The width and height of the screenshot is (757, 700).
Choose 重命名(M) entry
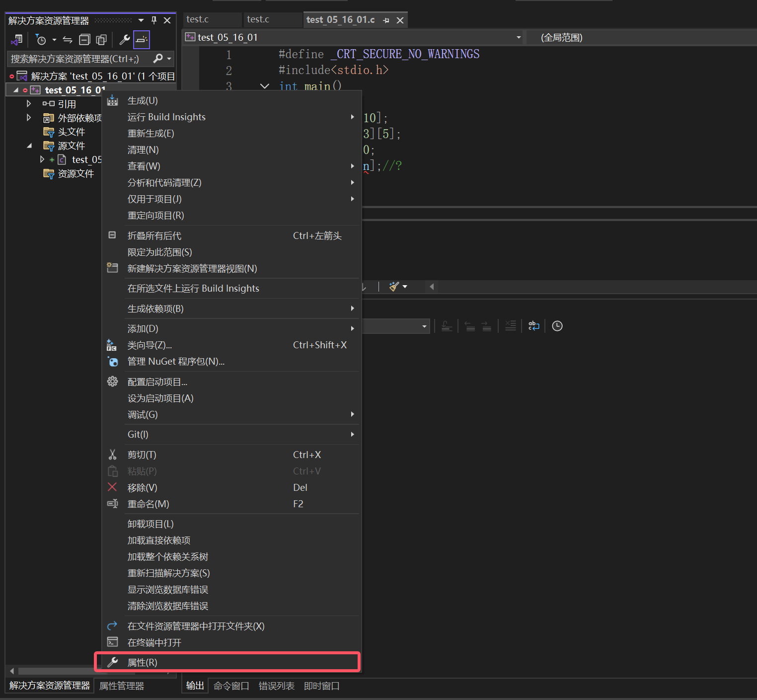tap(231, 504)
